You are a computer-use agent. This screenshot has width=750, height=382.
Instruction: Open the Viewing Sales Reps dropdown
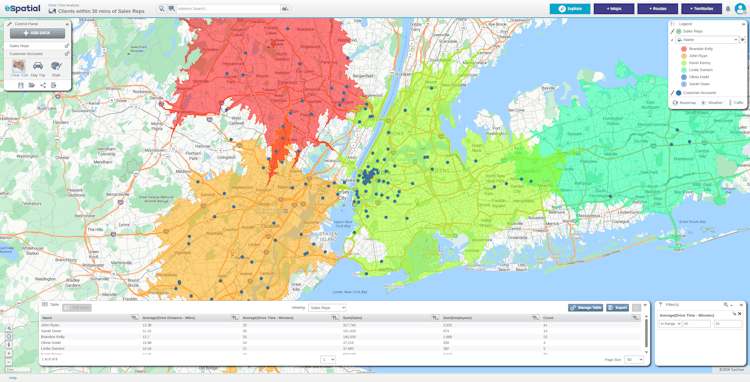[x=327, y=308]
